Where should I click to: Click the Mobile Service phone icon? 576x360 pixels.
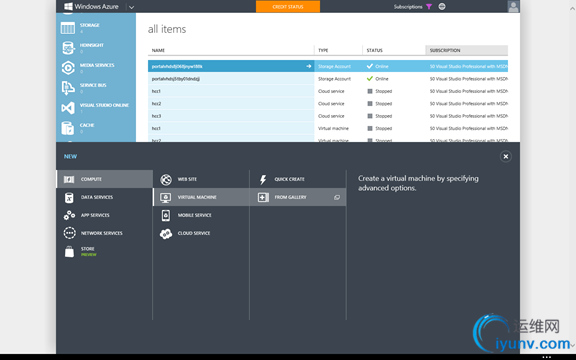tap(166, 215)
